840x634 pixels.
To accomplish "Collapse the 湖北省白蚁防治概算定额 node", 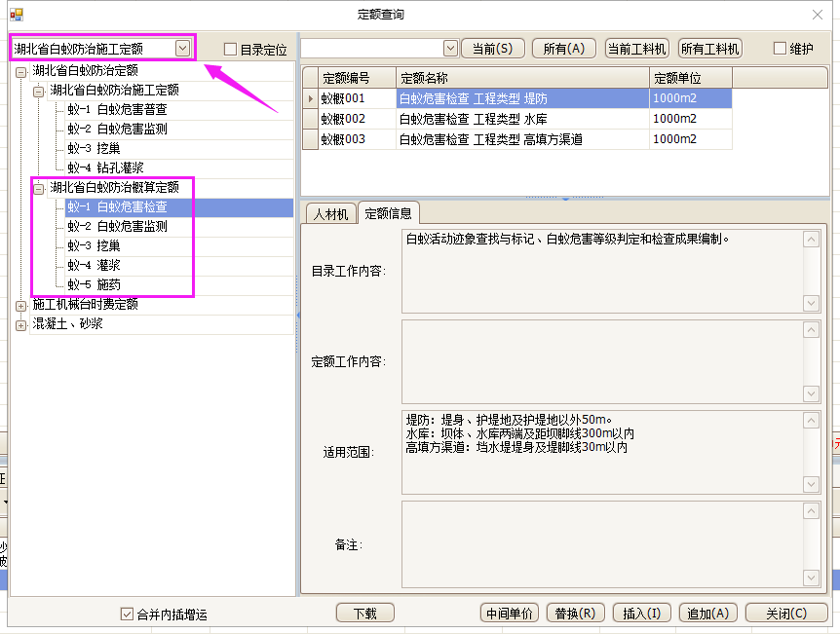I will (x=39, y=188).
